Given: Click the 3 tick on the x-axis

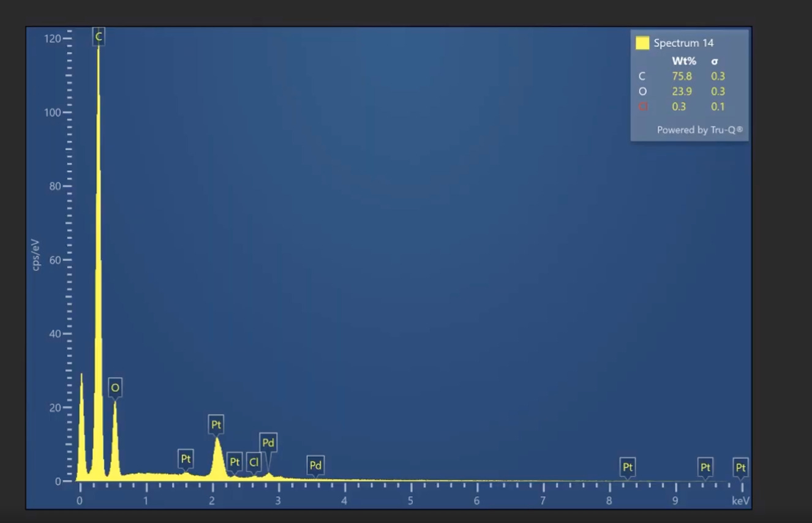Looking at the screenshot, I should click(x=278, y=500).
